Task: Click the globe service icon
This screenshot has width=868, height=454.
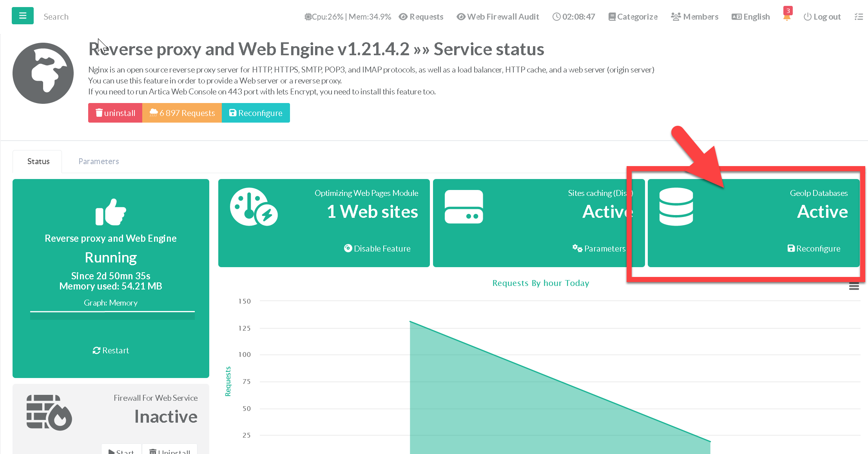Action: (43, 73)
